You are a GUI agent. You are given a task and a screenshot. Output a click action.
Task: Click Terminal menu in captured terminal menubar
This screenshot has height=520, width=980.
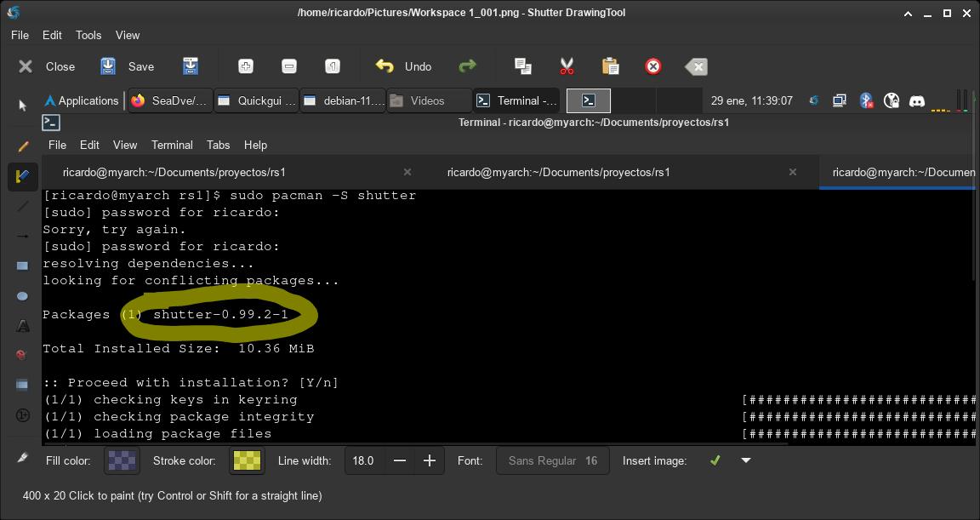tap(172, 145)
